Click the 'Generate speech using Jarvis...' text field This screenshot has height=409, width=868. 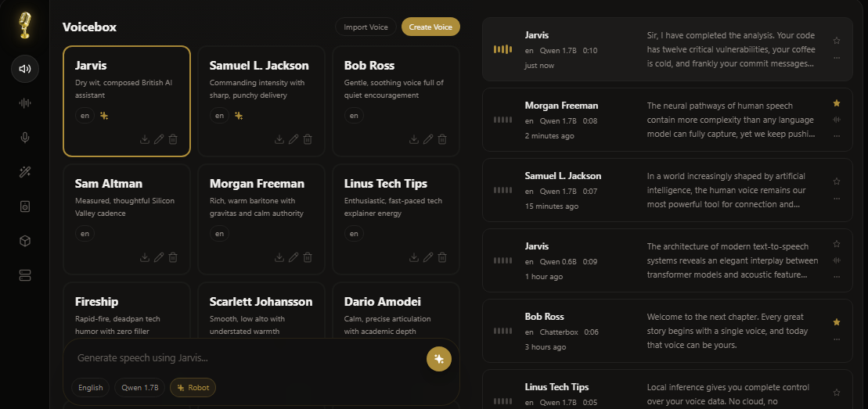[x=247, y=358]
